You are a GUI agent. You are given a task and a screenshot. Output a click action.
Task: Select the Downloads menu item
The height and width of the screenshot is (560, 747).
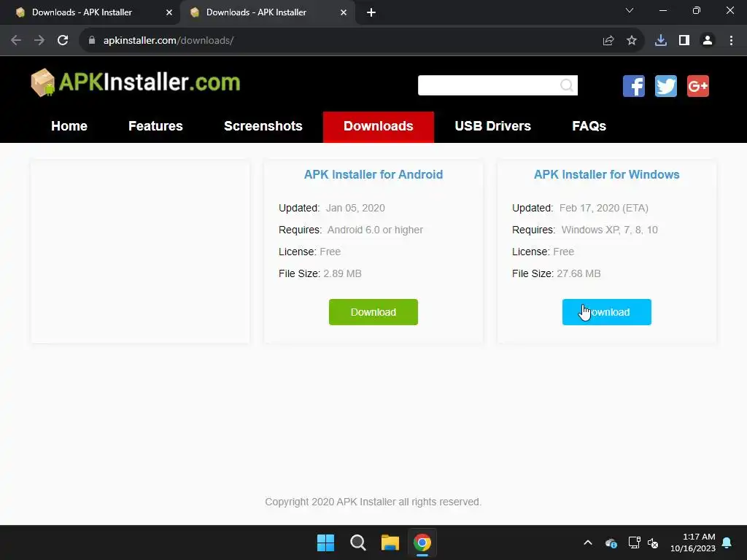pos(379,127)
